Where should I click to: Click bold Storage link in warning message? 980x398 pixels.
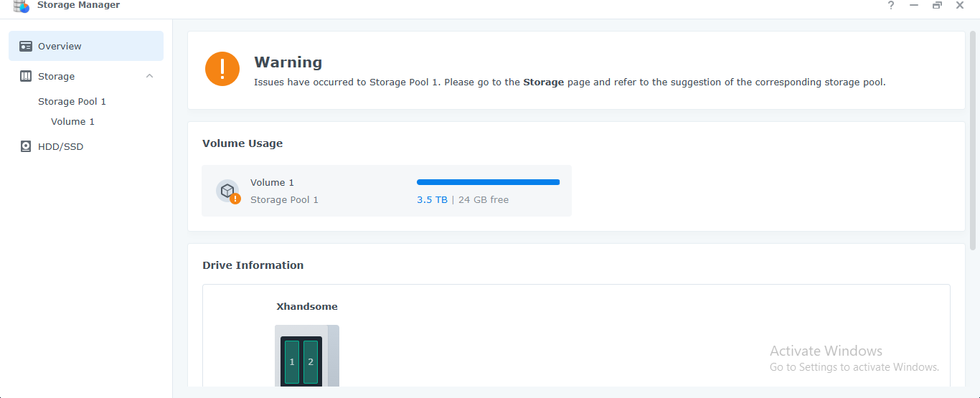pos(544,82)
